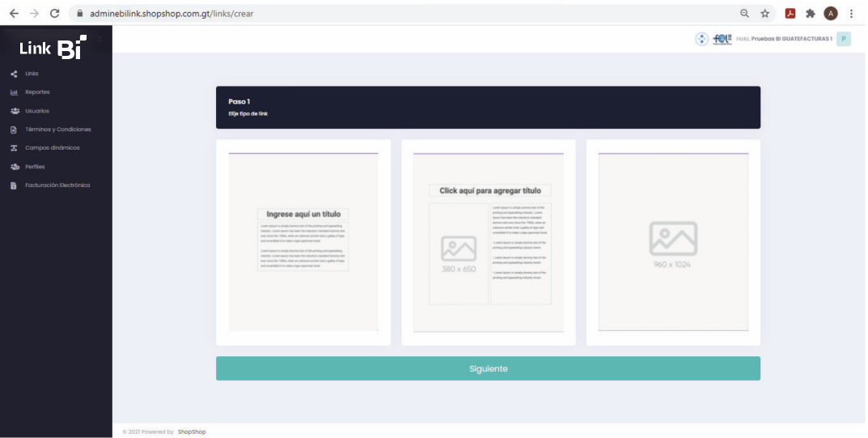Click the Links share icon in sidebar
Screen dimensions: 868x438
tap(14, 74)
